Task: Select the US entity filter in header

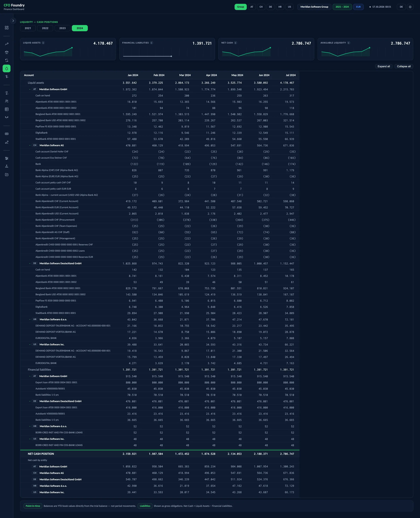Action: pos(290,7)
